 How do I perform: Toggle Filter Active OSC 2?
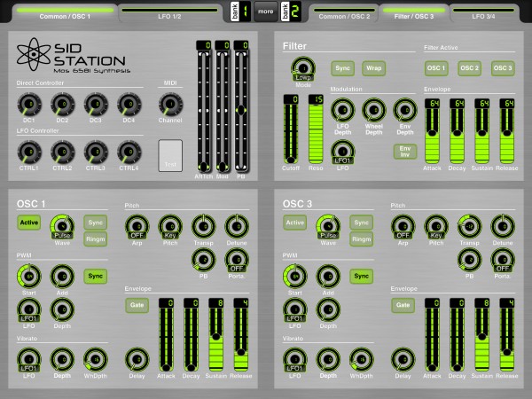tap(470, 68)
